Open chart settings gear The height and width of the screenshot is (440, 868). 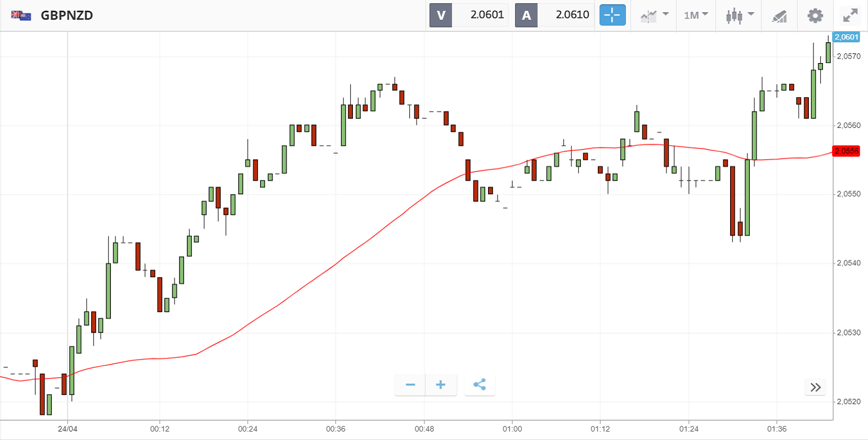point(815,15)
